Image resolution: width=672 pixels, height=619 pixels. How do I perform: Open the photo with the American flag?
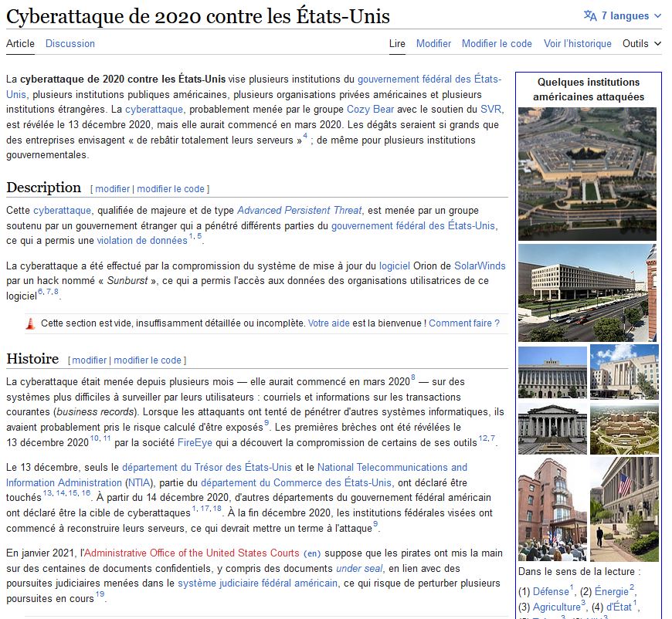tap(624, 498)
